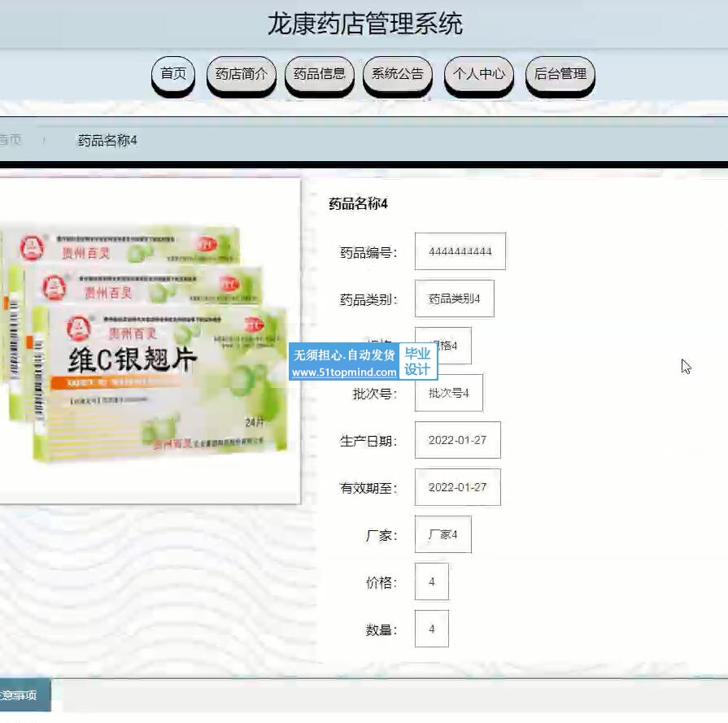Click the 生产日期 label
This screenshot has width=728, height=723.
368,441
